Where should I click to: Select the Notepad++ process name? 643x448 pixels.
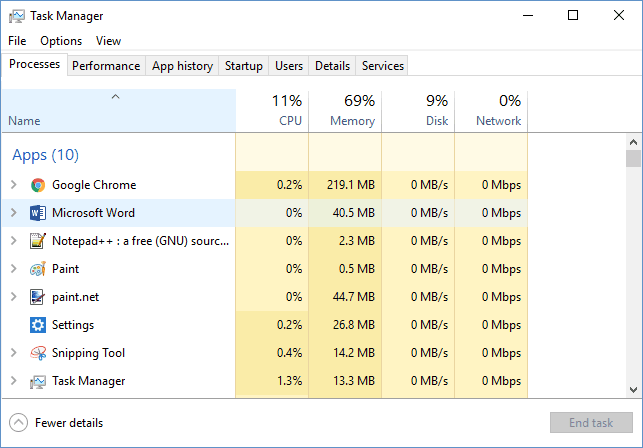pos(140,241)
